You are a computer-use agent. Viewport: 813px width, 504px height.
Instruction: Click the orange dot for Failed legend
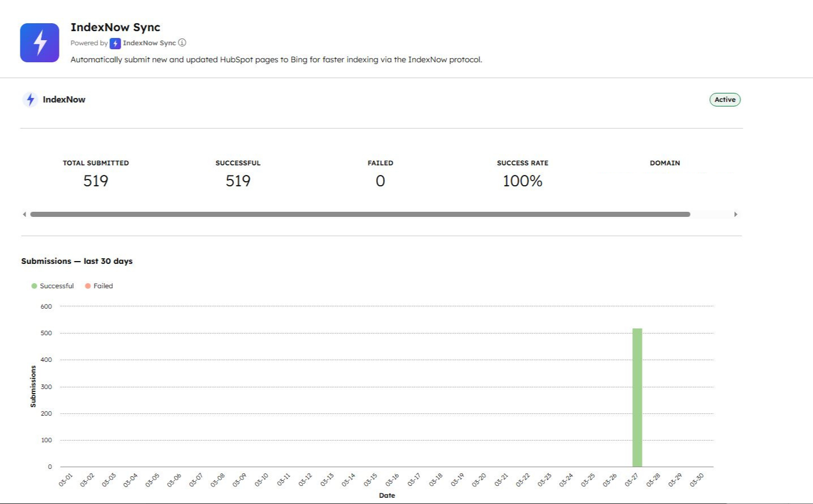[88, 286]
